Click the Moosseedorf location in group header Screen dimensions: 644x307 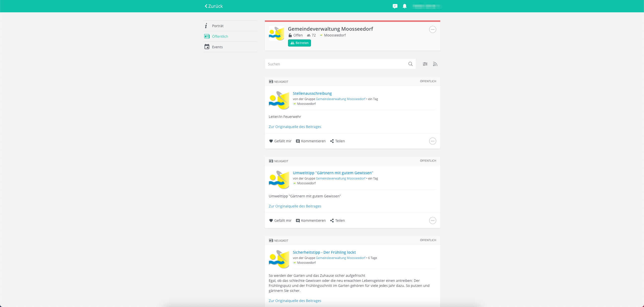click(x=333, y=35)
